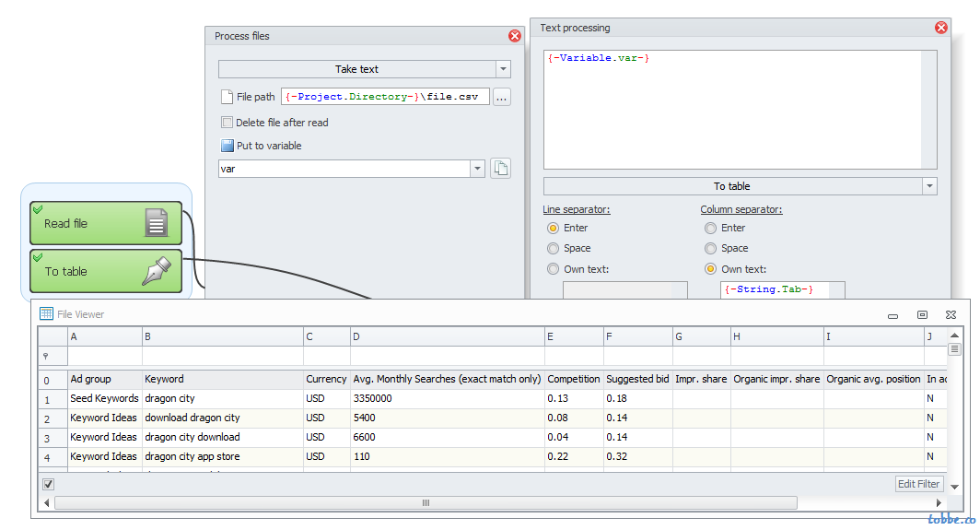980x530 pixels.
Task: Click the vertical scrollbar up arrow
Action: point(954,336)
